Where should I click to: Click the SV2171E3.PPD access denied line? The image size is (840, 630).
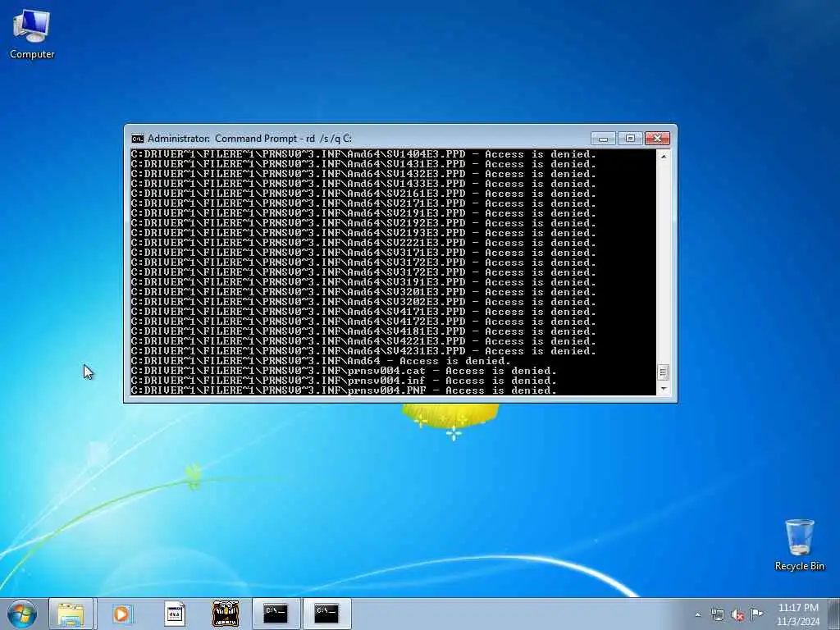click(x=363, y=203)
